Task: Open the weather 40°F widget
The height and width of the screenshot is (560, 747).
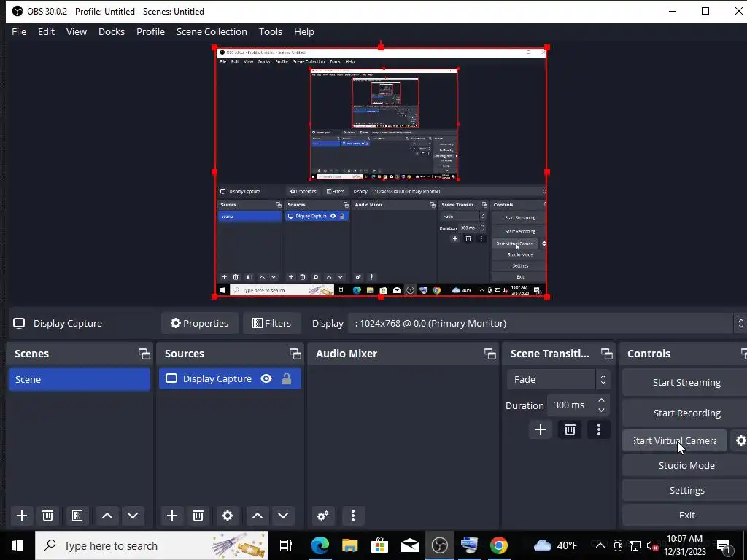Action: point(555,545)
